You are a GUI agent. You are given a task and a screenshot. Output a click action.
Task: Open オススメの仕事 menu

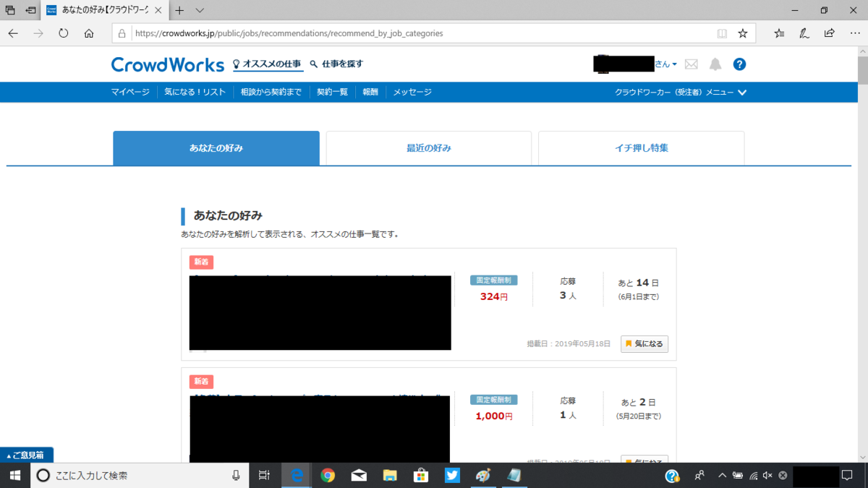(268, 64)
